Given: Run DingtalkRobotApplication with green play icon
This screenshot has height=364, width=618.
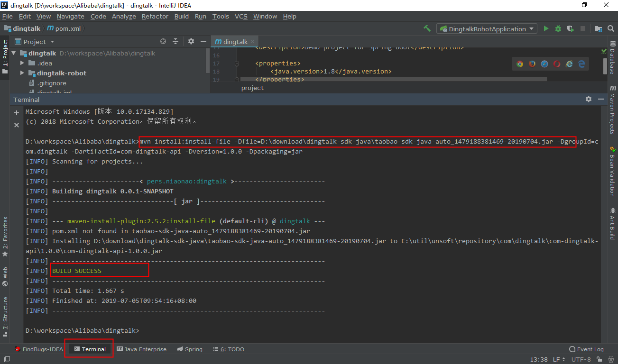Looking at the screenshot, I should tap(546, 28).
